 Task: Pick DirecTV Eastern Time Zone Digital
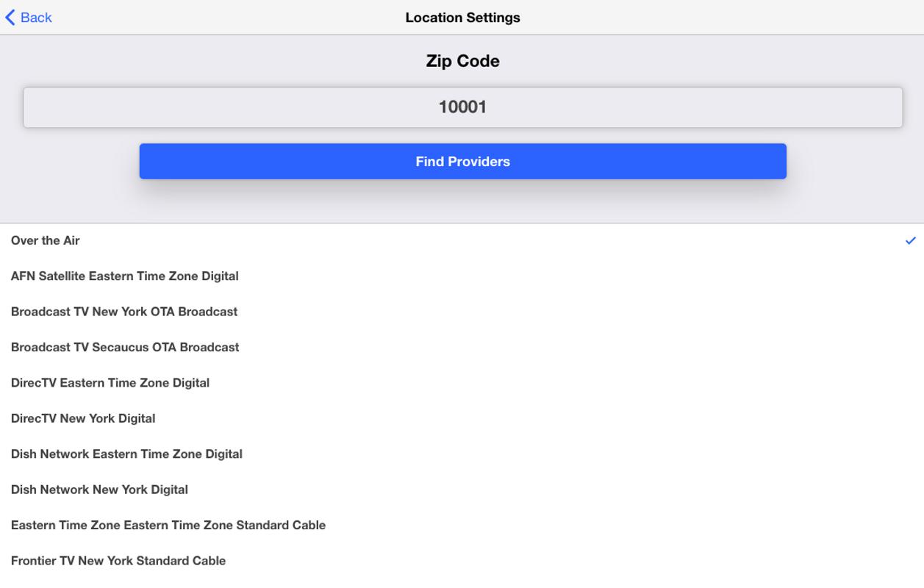point(462,383)
